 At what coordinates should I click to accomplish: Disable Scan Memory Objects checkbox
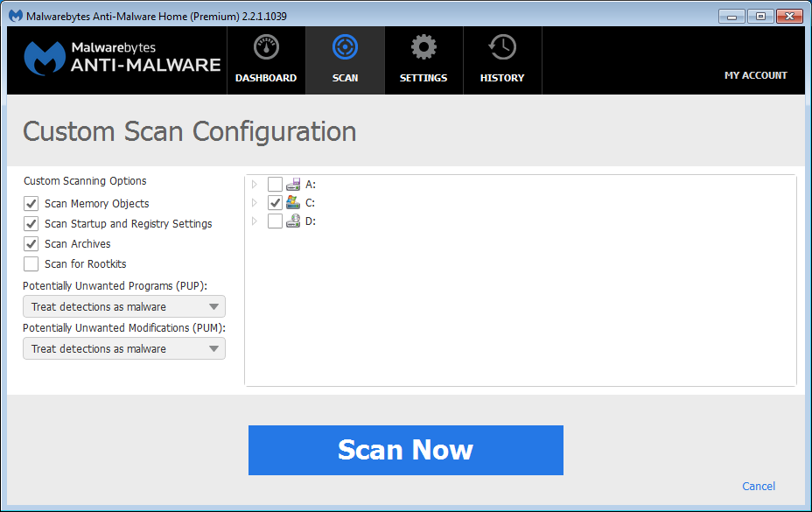point(31,204)
